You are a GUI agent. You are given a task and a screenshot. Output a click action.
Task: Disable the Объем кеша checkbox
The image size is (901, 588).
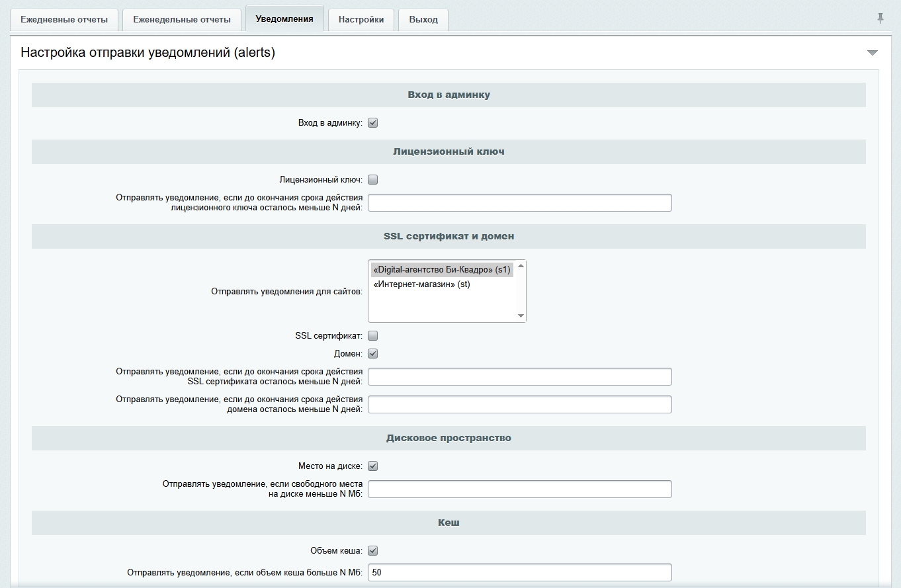tap(372, 551)
